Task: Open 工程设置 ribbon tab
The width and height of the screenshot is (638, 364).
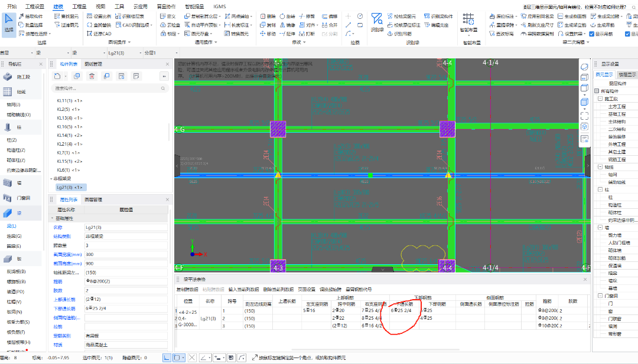Action: [x=35, y=6]
